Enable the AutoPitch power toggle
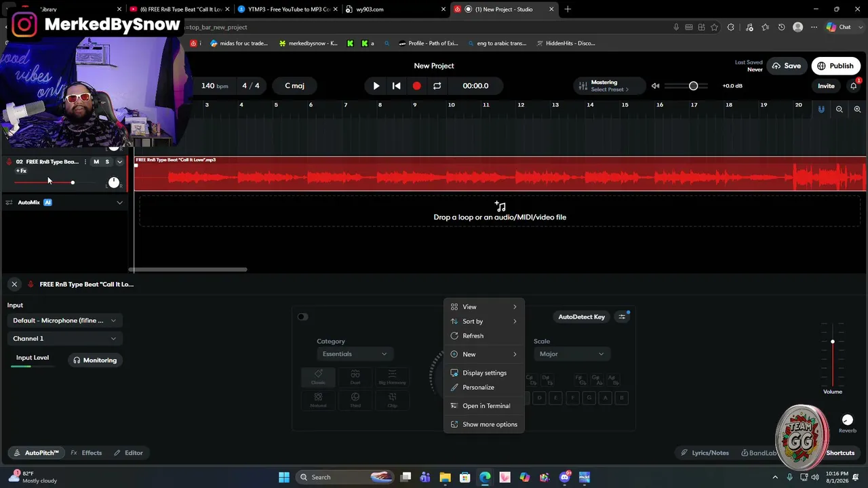 pyautogui.click(x=302, y=317)
